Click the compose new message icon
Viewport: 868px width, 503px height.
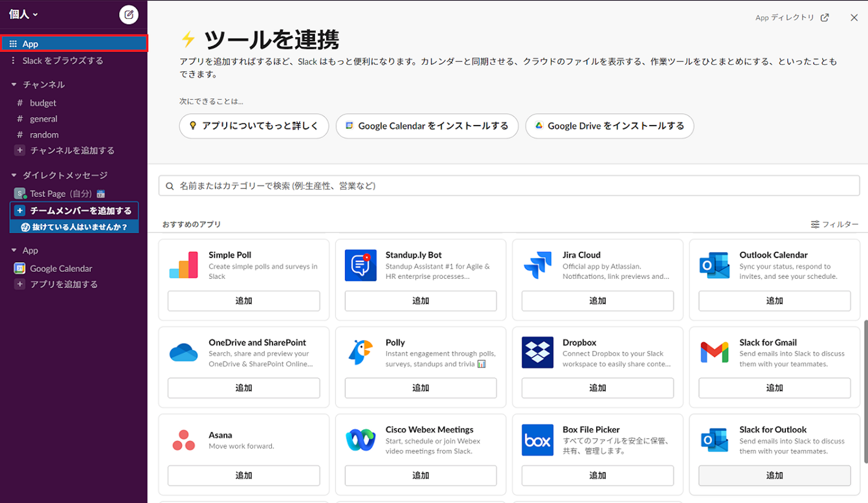point(128,15)
